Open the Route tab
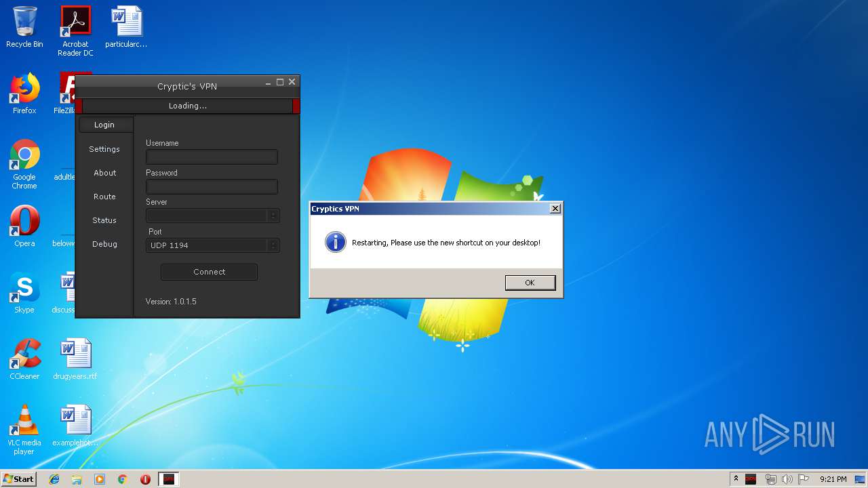 [104, 197]
